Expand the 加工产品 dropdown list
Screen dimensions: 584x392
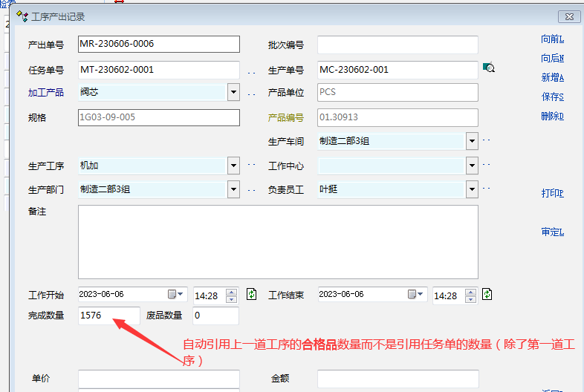[233, 93]
